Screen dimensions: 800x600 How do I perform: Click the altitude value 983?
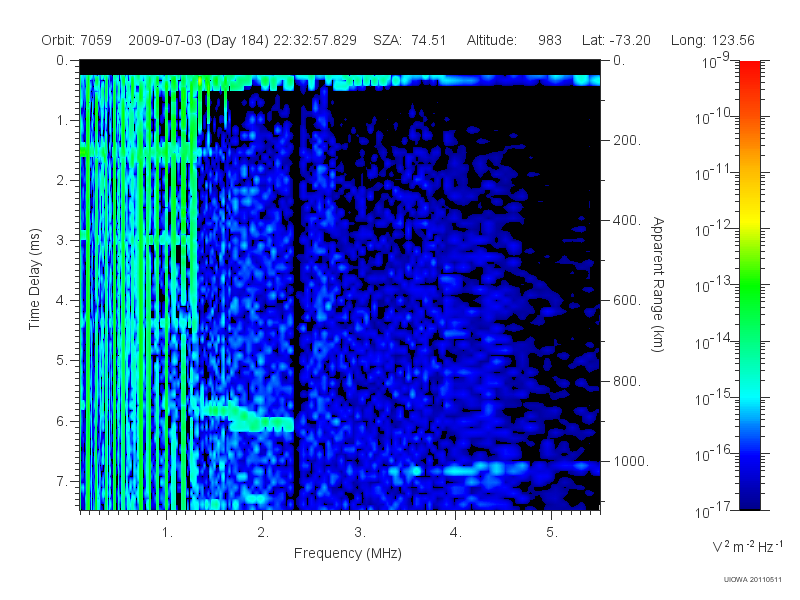(x=549, y=40)
